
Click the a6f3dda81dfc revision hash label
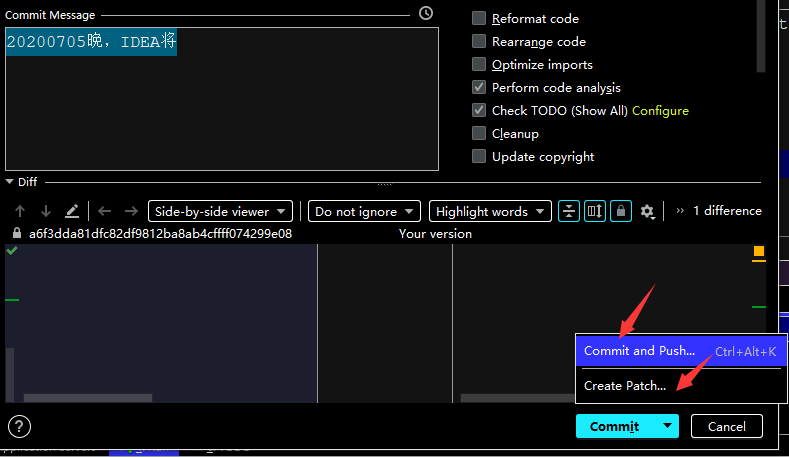[x=161, y=234]
